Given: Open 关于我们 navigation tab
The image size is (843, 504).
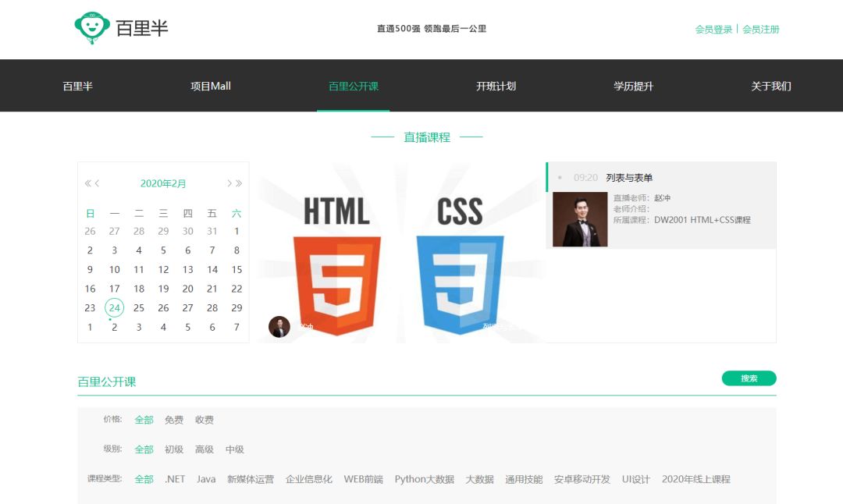Looking at the screenshot, I should 771,86.
